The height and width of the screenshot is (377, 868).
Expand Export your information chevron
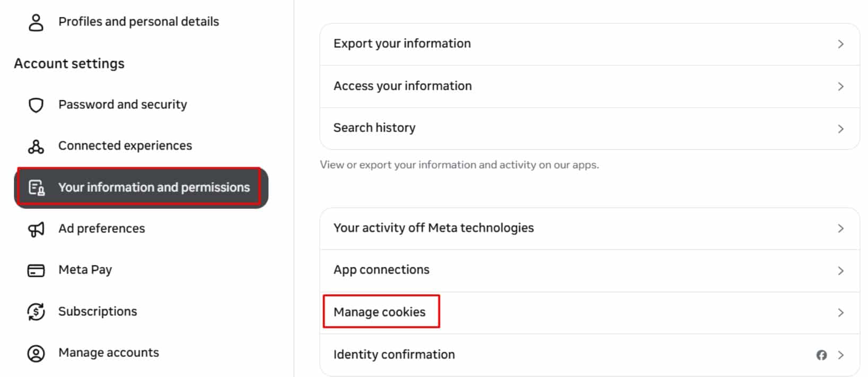840,44
